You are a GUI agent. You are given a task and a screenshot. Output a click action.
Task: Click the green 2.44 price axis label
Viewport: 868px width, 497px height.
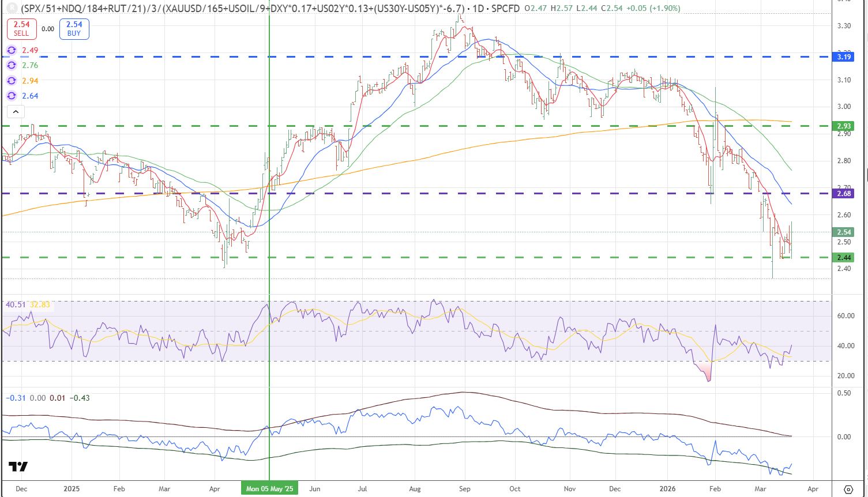843,257
